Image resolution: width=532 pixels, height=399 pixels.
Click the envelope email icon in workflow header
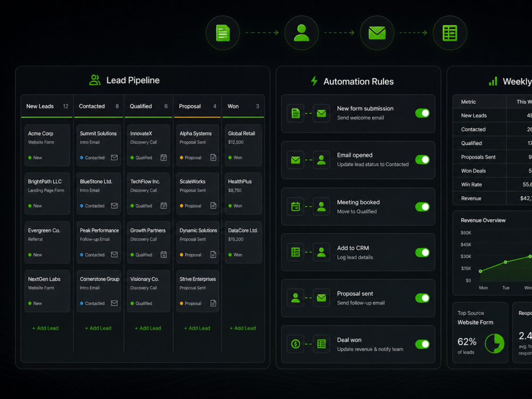(377, 33)
